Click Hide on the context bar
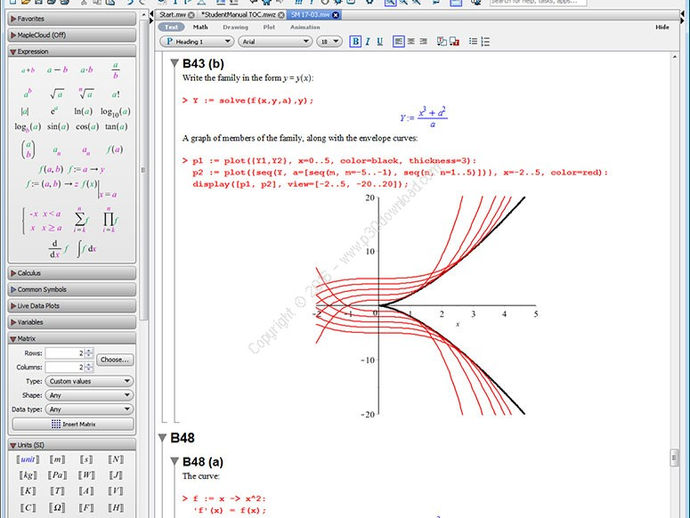The image size is (690, 518). [x=662, y=27]
